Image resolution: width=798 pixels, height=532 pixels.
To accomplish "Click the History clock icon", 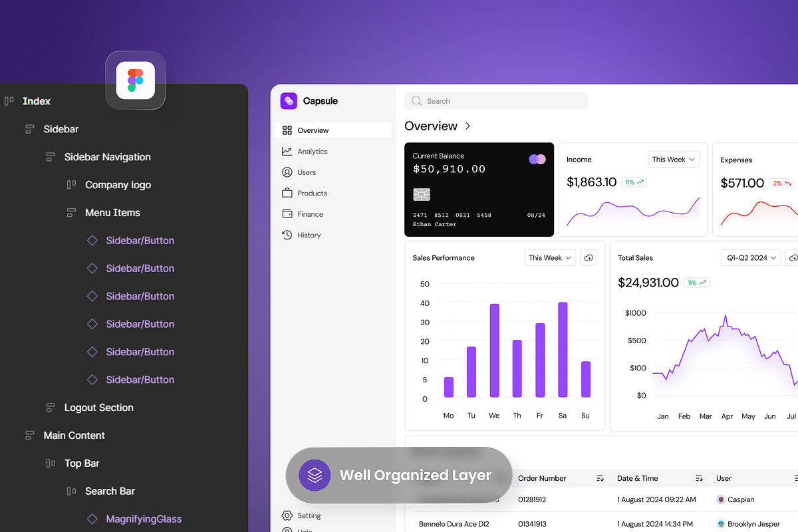I will pos(287,235).
